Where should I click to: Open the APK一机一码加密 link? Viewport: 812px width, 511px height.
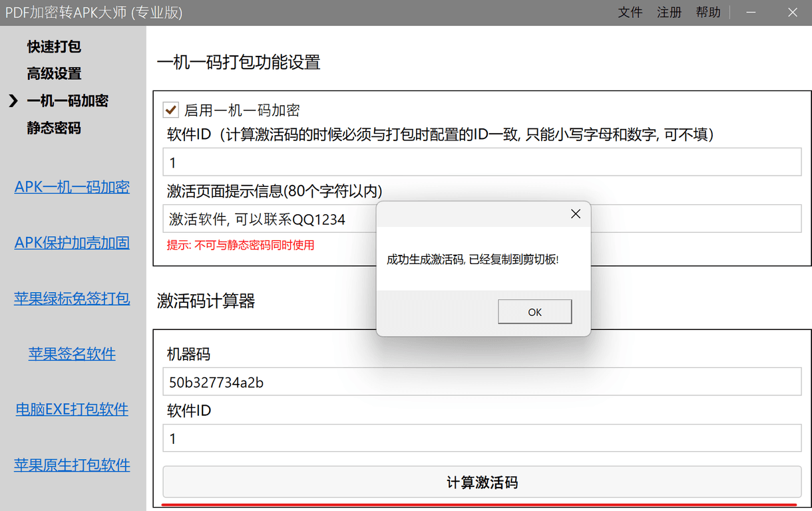point(72,187)
